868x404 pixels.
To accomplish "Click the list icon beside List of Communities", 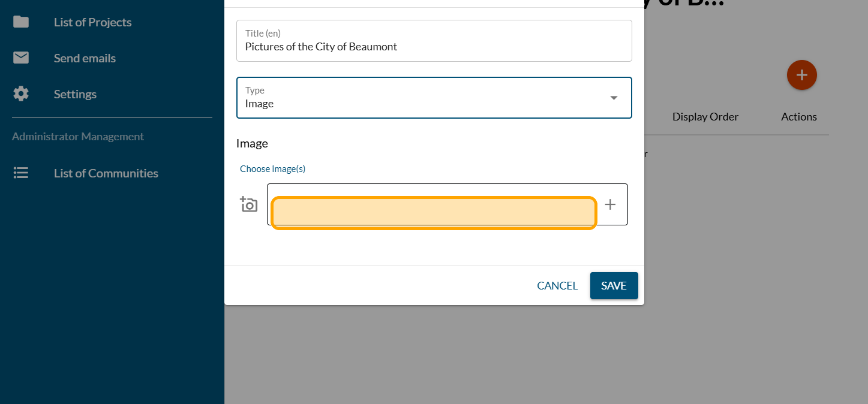I will tap(21, 173).
